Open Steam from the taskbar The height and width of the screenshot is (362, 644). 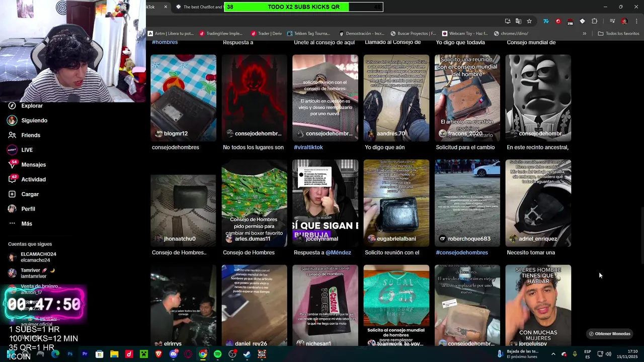pos(247,354)
